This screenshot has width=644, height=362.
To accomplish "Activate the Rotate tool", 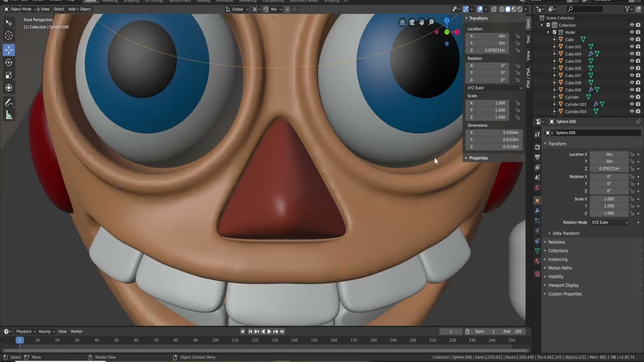I will pyautogui.click(x=9, y=63).
